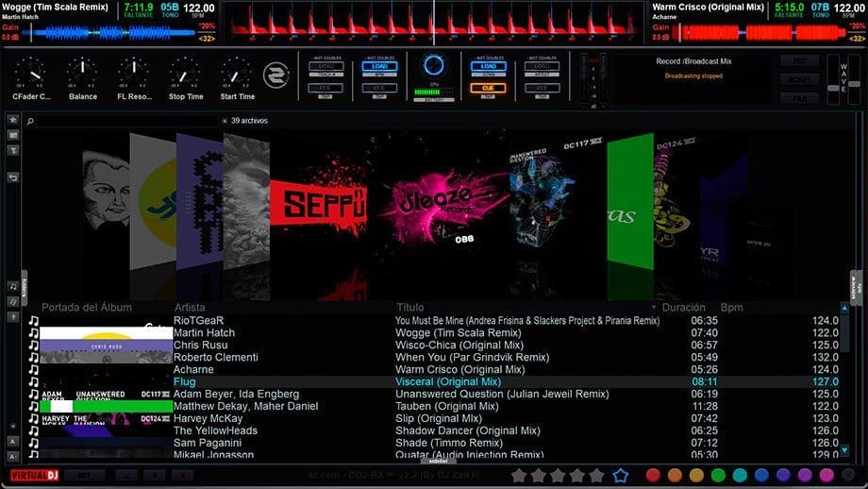868x489 pixels.
Task: Click the right deck remaining time 5:15.0
Action: (x=790, y=8)
